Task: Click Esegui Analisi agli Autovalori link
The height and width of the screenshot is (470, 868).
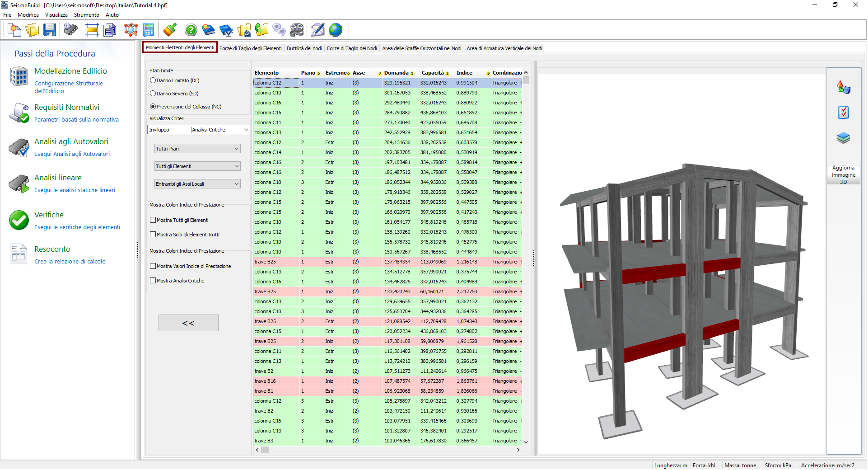Action: pos(72,154)
